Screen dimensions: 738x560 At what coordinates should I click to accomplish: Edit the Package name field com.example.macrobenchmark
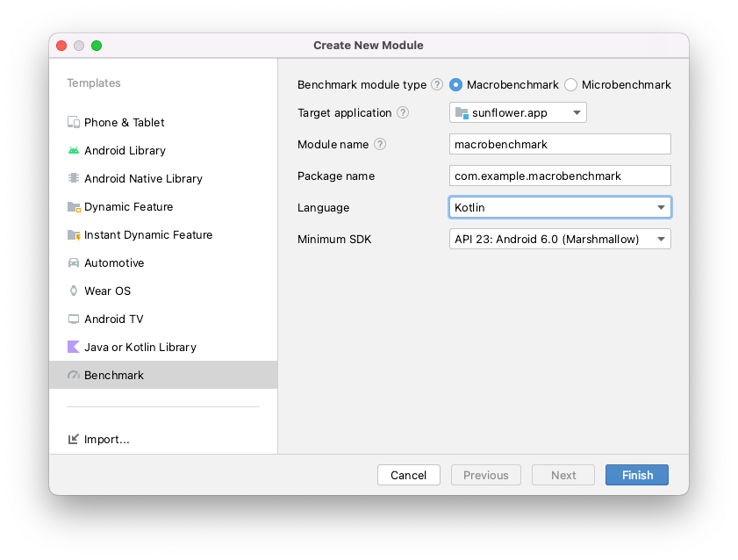tap(560, 176)
